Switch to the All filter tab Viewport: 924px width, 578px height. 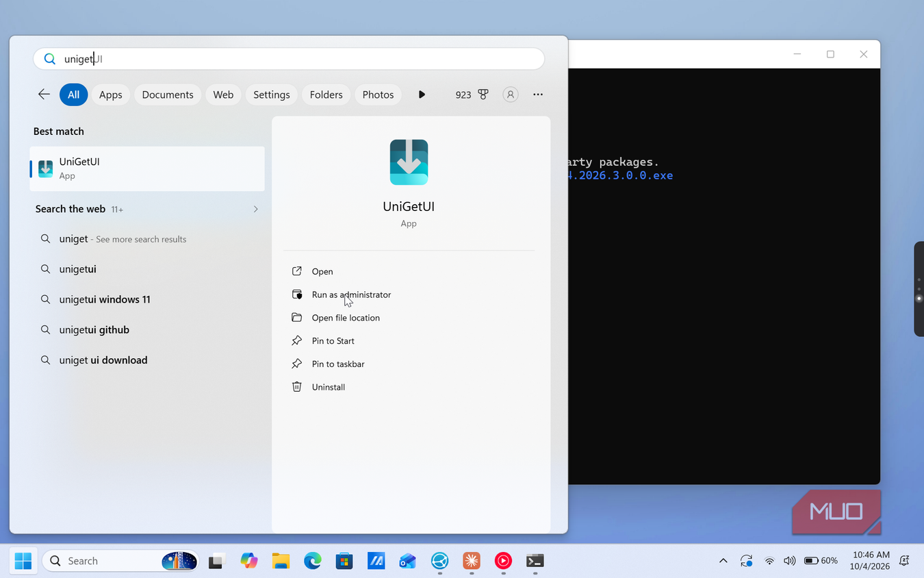click(73, 95)
